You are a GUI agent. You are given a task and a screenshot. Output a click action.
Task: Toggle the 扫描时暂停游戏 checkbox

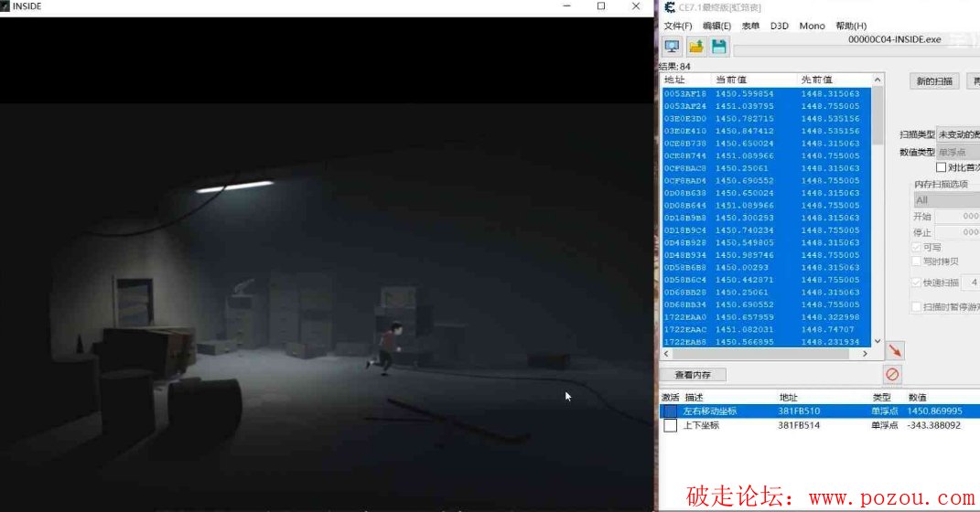click(916, 306)
